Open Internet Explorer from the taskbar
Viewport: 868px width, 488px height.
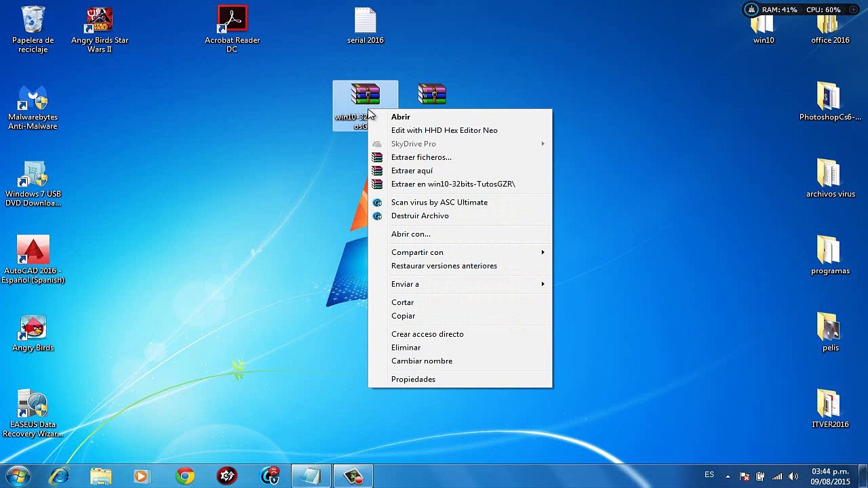point(60,476)
